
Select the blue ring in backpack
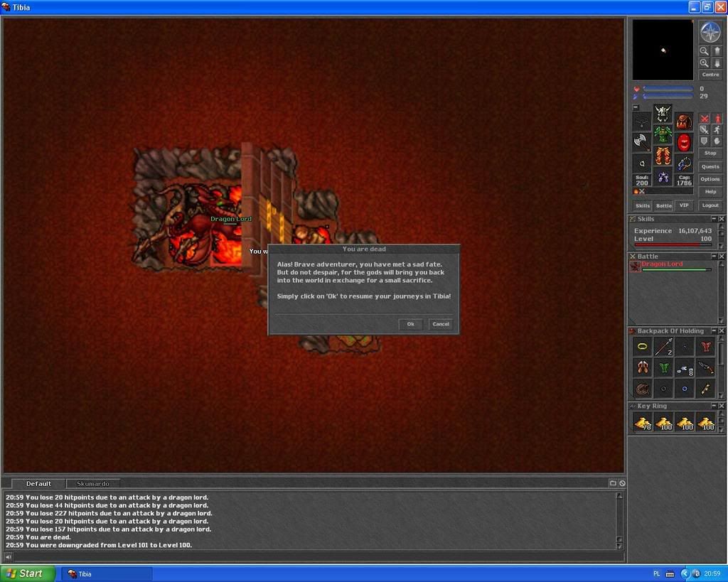tap(685, 389)
